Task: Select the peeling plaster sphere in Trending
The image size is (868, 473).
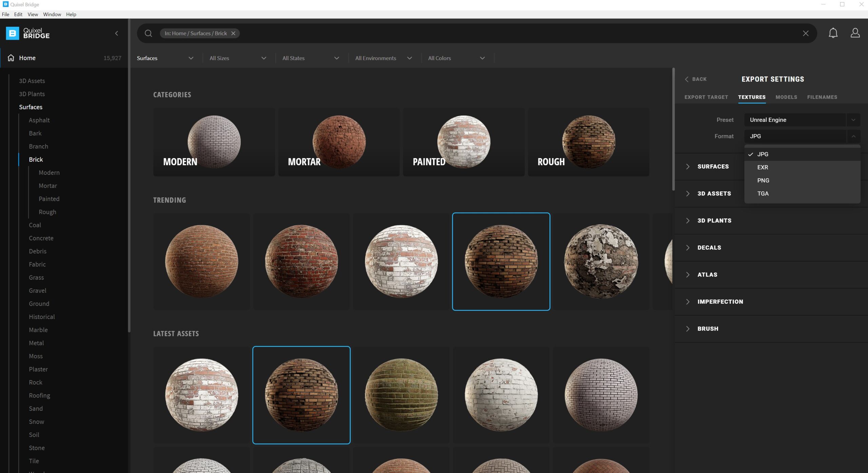Action: pyautogui.click(x=601, y=261)
